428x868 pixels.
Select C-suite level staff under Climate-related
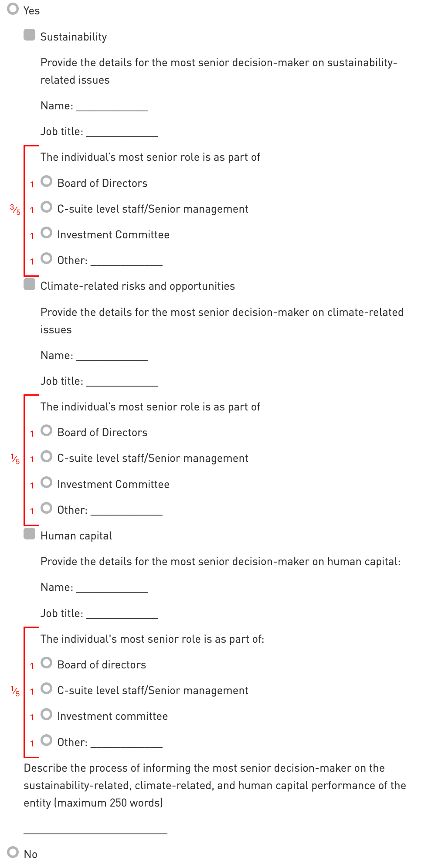[47, 457]
